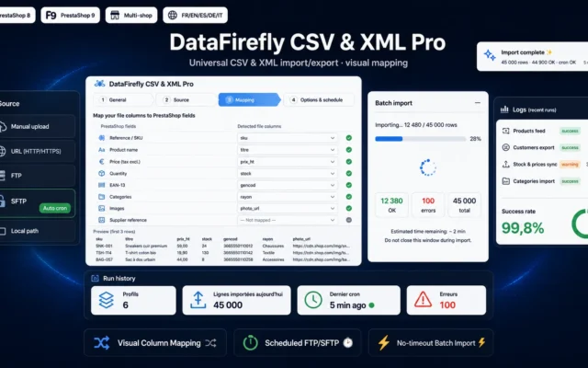Go to step 2 Source tab
This screenshot has width=588, height=368.
[x=187, y=100]
